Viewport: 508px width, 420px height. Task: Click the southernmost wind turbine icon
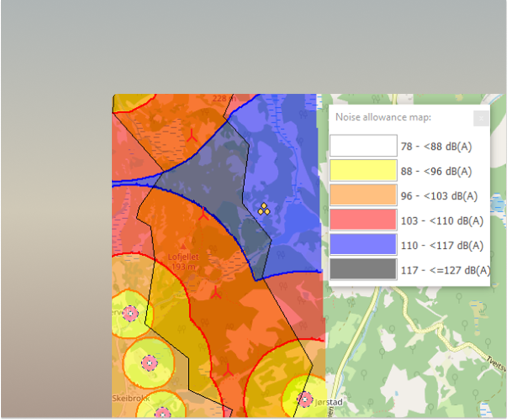pos(228,370)
